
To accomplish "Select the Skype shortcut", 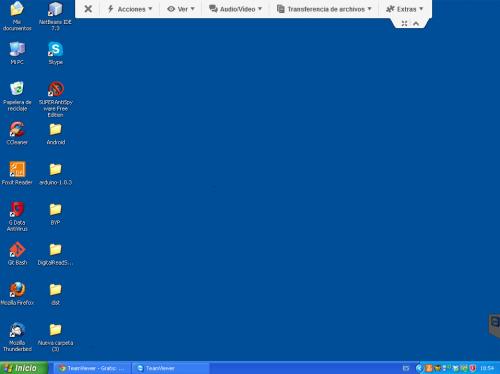I will tap(55, 53).
